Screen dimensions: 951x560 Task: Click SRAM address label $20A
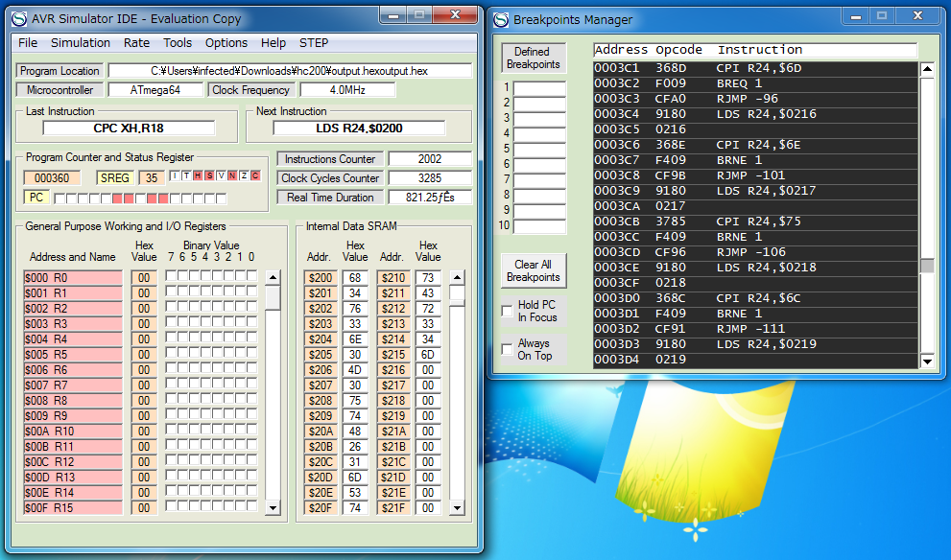321,431
